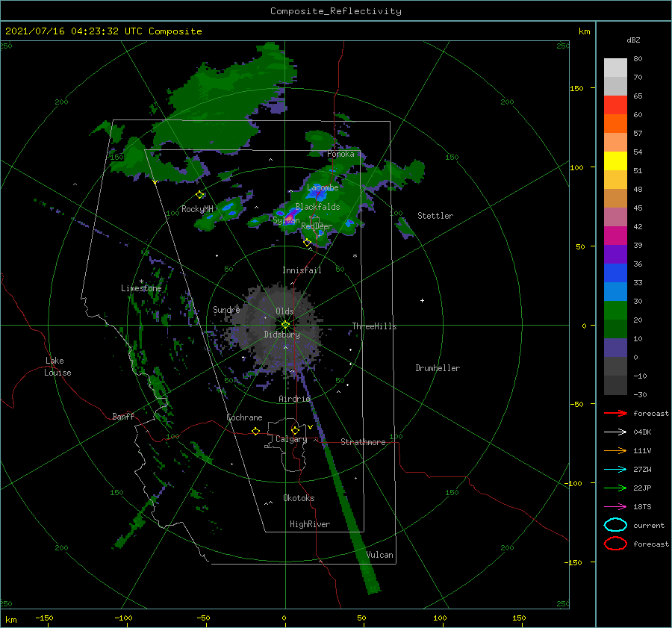
Task: Click the Vulcan label
Action: (x=379, y=555)
